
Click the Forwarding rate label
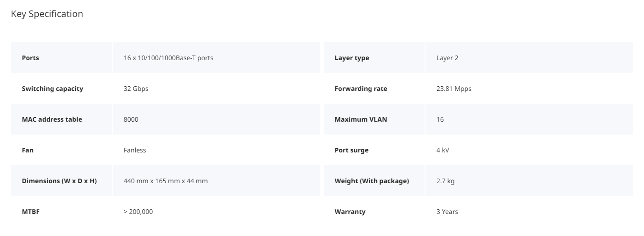click(x=361, y=89)
